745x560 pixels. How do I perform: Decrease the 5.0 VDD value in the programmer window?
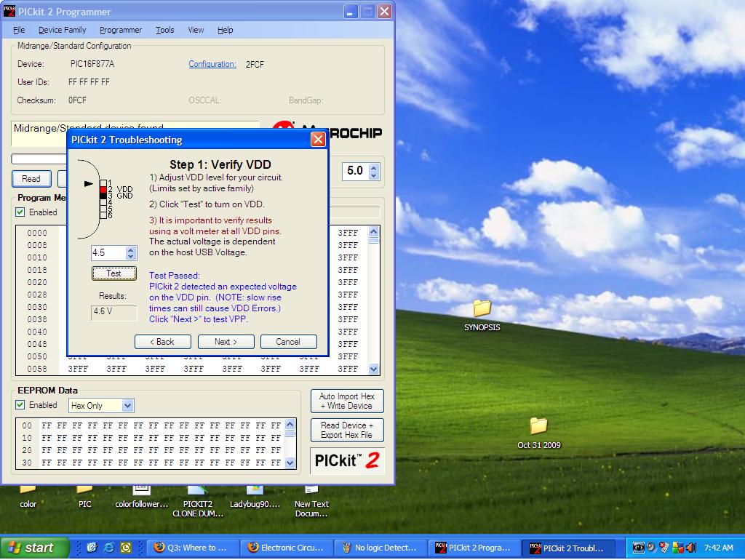(x=374, y=176)
